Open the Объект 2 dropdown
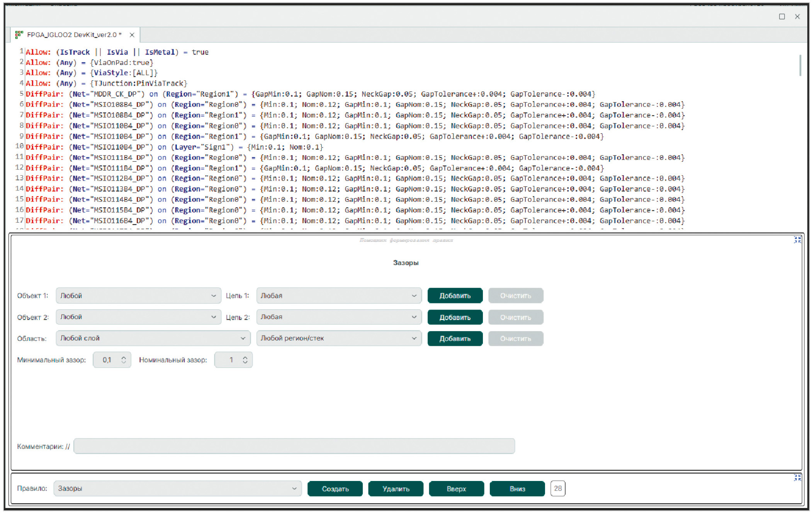812x513 pixels. [138, 317]
